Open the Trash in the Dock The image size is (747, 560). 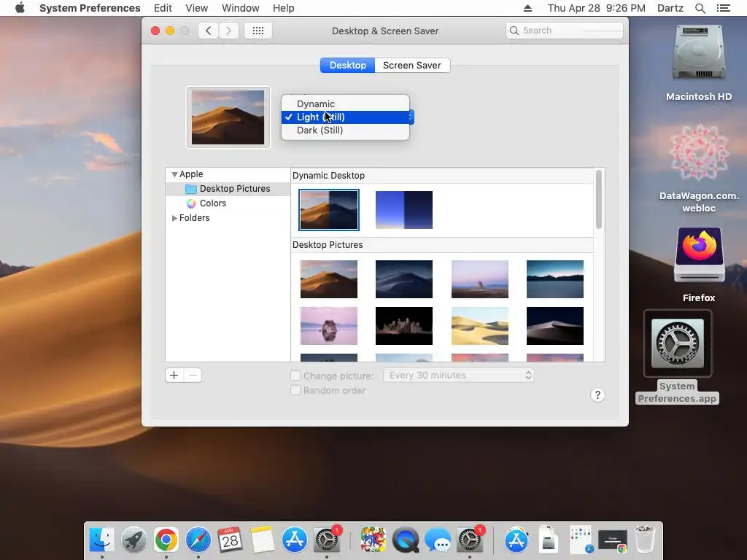click(x=645, y=540)
